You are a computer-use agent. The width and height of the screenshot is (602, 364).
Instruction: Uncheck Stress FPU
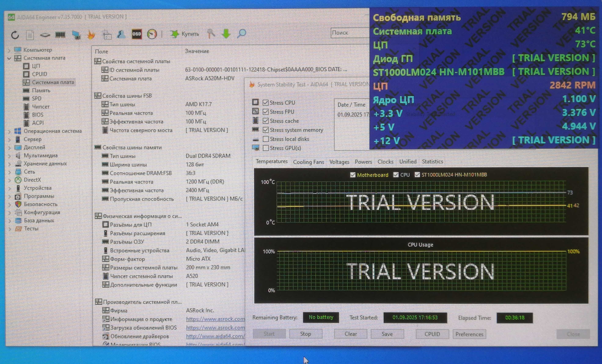pyautogui.click(x=266, y=112)
